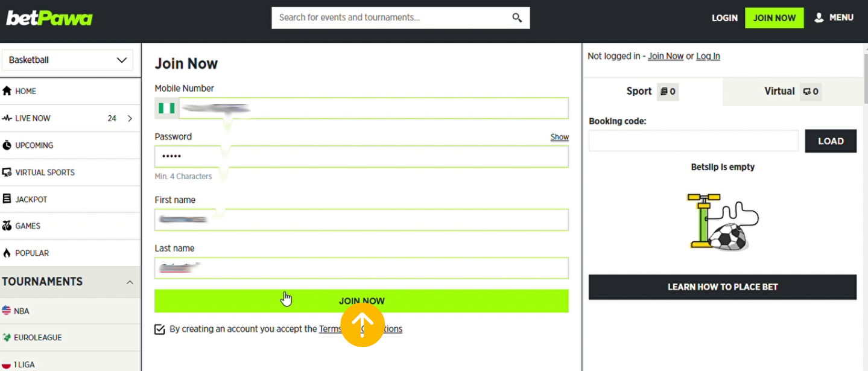Click the Virtual Sports monitor icon

click(7, 173)
